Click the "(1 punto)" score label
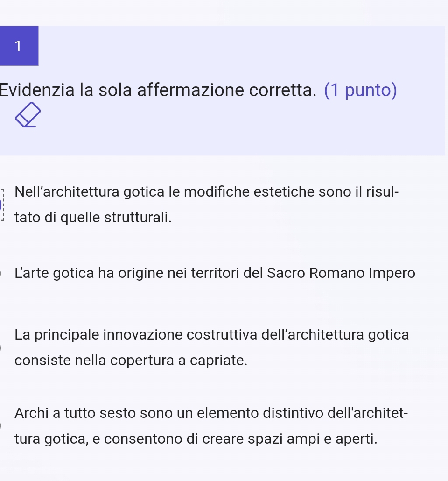 [x=360, y=90]
